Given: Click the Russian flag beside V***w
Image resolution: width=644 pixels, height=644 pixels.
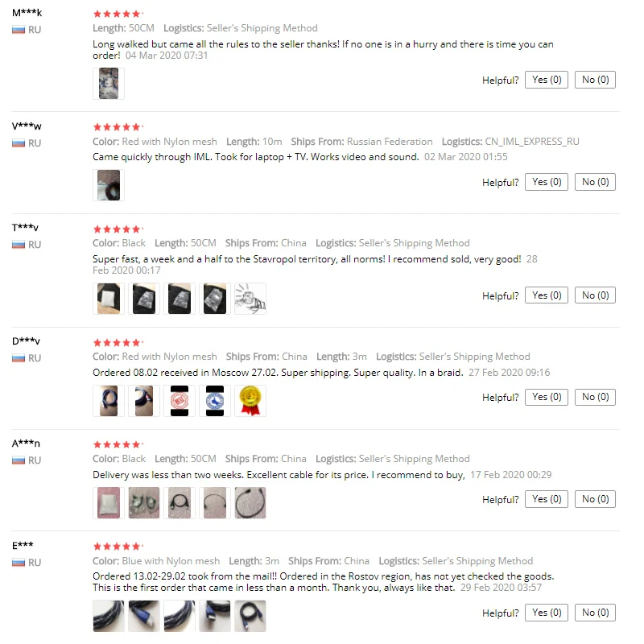Looking at the screenshot, I should 19,143.
